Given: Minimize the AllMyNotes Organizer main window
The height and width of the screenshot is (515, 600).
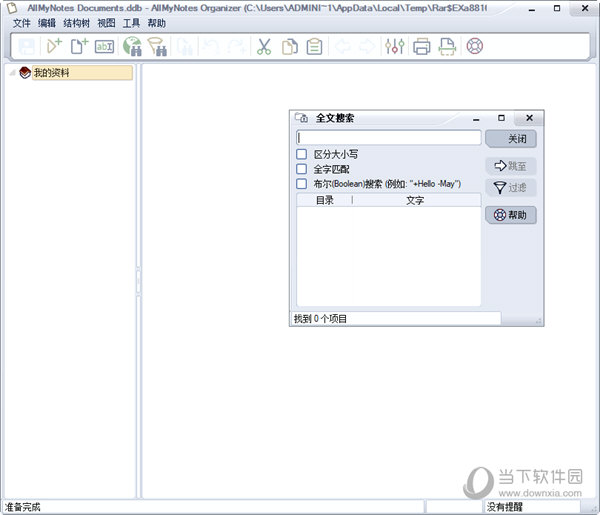Looking at the screenshot, I should click(532, 8).
